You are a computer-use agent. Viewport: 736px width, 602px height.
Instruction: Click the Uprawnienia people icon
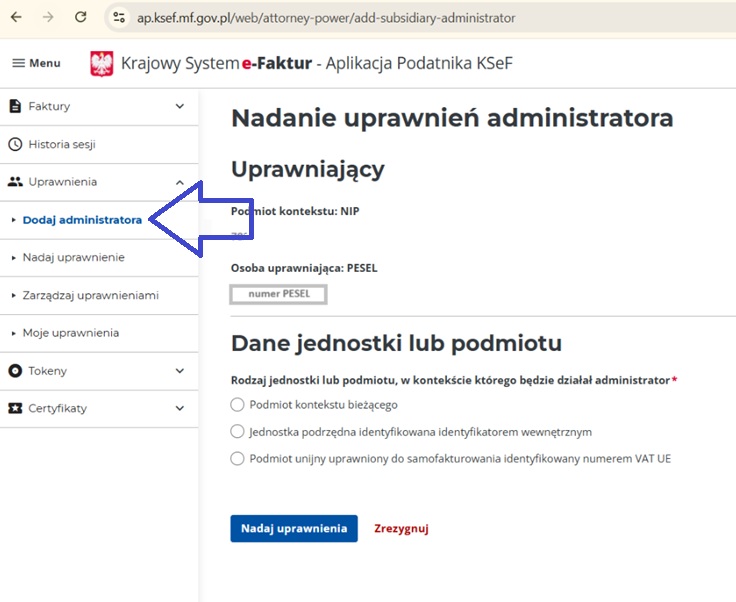(15, 182)
